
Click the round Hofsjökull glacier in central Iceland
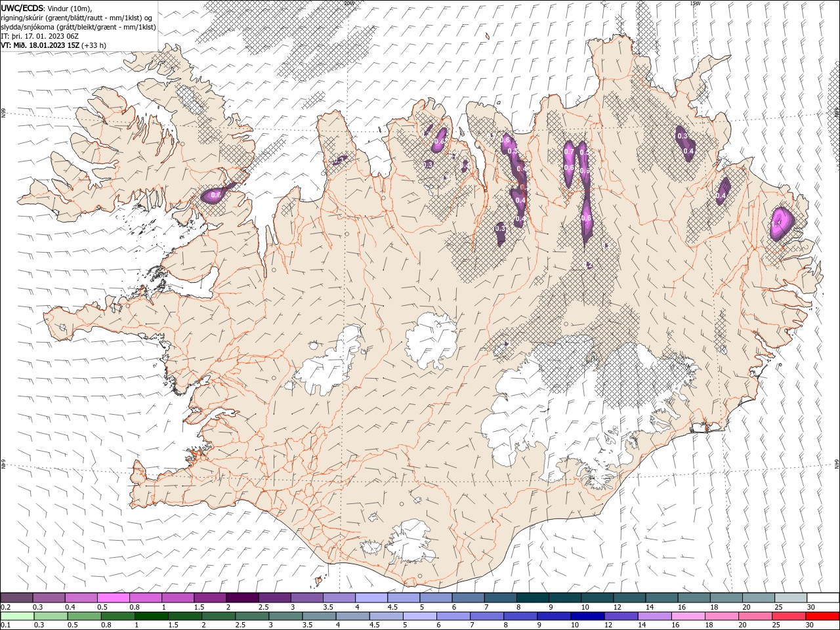click(431, 341)
